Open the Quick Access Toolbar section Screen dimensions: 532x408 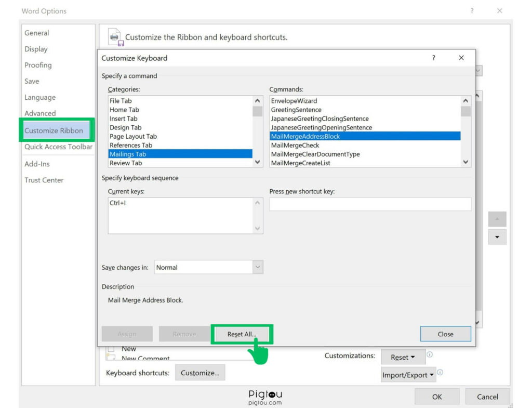click(x=58, y=147)
